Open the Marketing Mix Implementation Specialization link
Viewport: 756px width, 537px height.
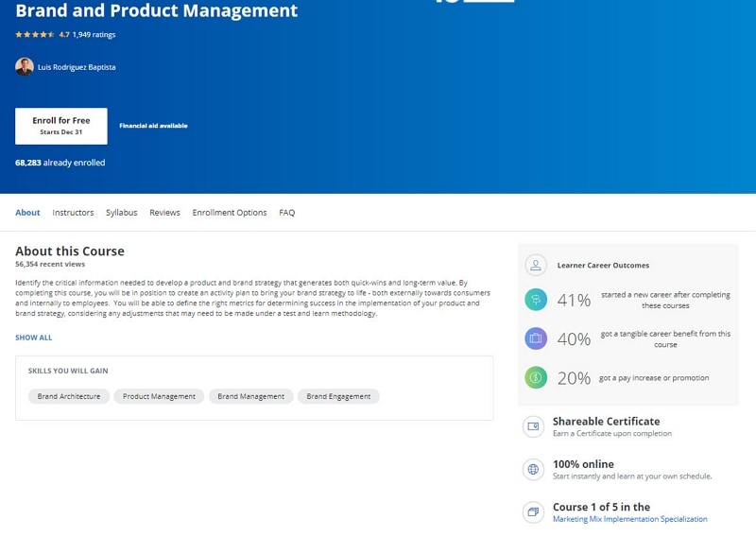point(629,519)
